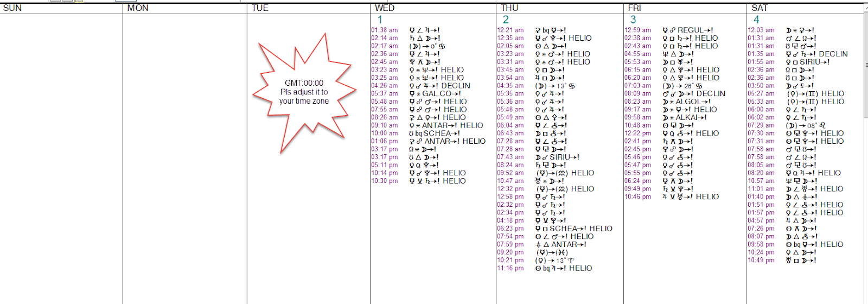The height and width of the screenshot is (304, 868).
Task: Select Saturday's 09:58 pm HELIO event
Action: pos(795,244)
